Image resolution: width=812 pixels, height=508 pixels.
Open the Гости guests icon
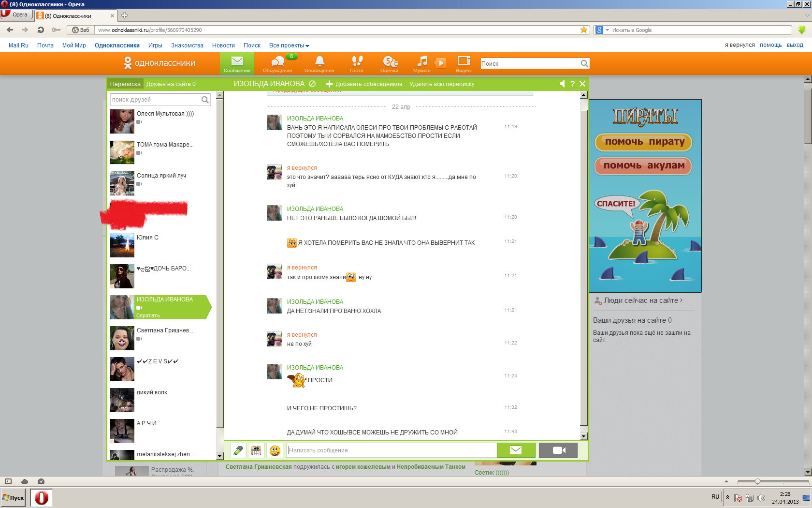(x=357, y=63)
